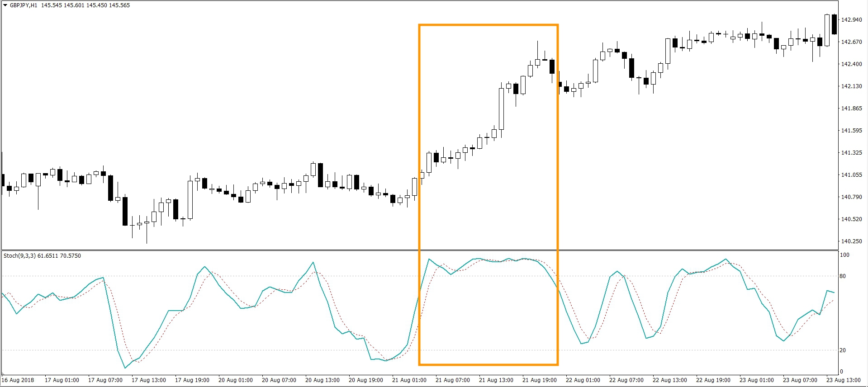Viewport: 868px width, 387px height.
Task: Click the GBPJPY,H1 chart symbol title
Action: click(24, 5)
